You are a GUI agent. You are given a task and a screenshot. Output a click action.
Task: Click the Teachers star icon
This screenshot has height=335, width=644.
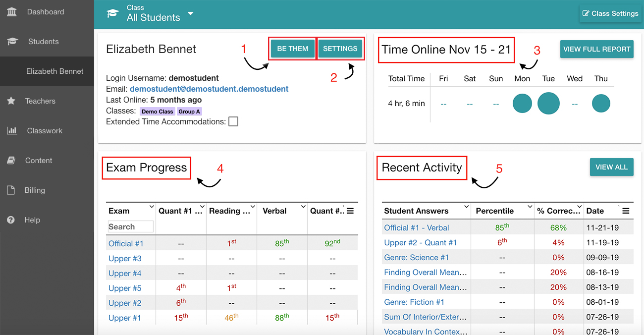click(x=11, y=101)
